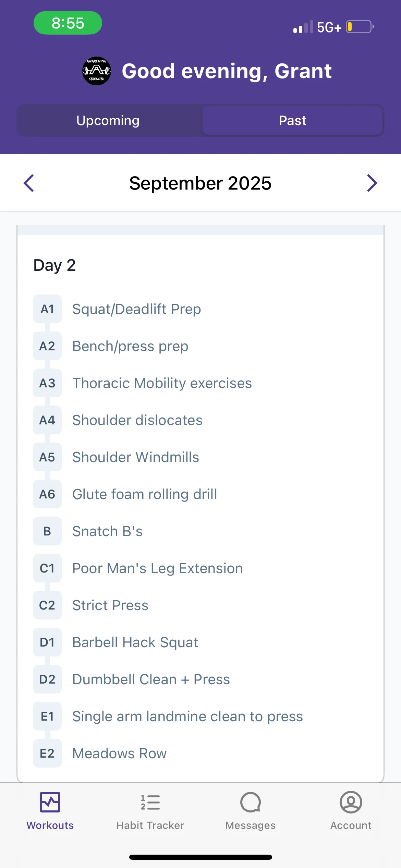Open Squat/Deadlift Prep exercise
The width and height of the screenshot is (401, 868).
(x=136, y=309)
